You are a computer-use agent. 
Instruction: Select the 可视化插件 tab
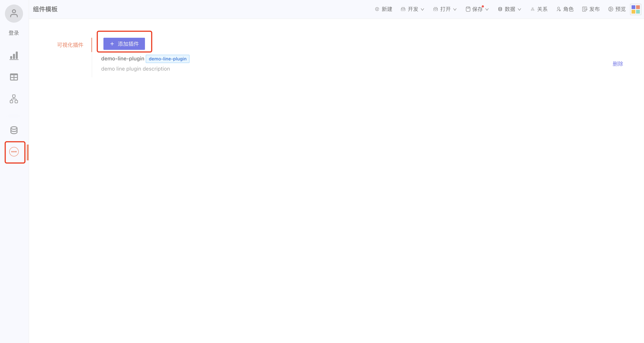(x=70, y=45)
